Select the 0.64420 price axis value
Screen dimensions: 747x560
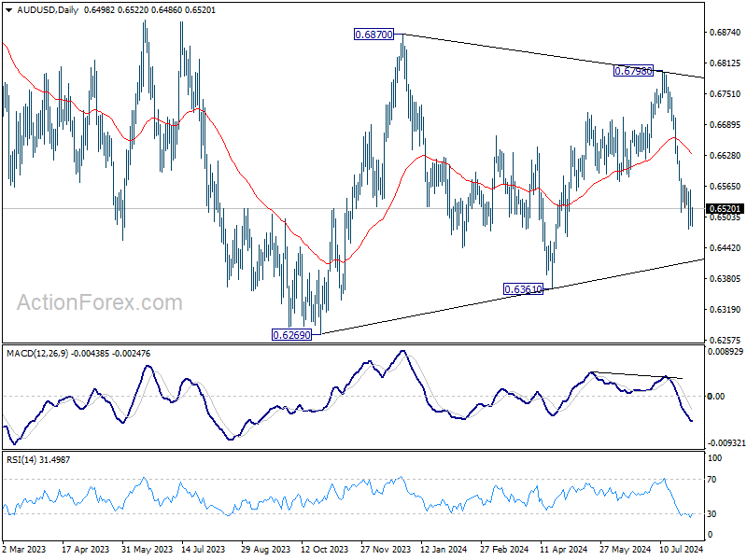[x=726, y=247]
